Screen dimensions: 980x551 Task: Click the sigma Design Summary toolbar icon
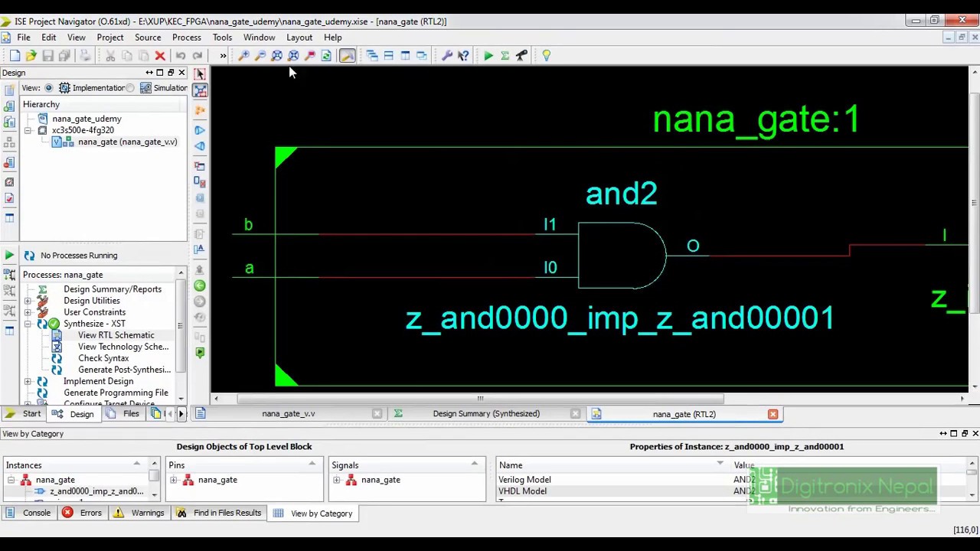tap(505, 55)
